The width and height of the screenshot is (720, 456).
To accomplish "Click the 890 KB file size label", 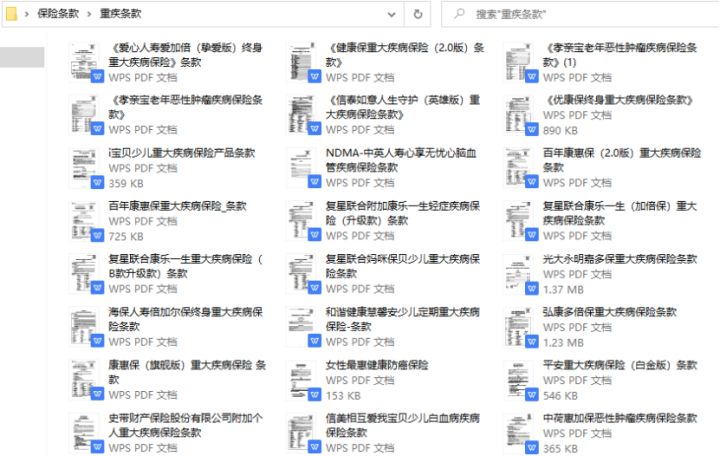I will (560, 130).
